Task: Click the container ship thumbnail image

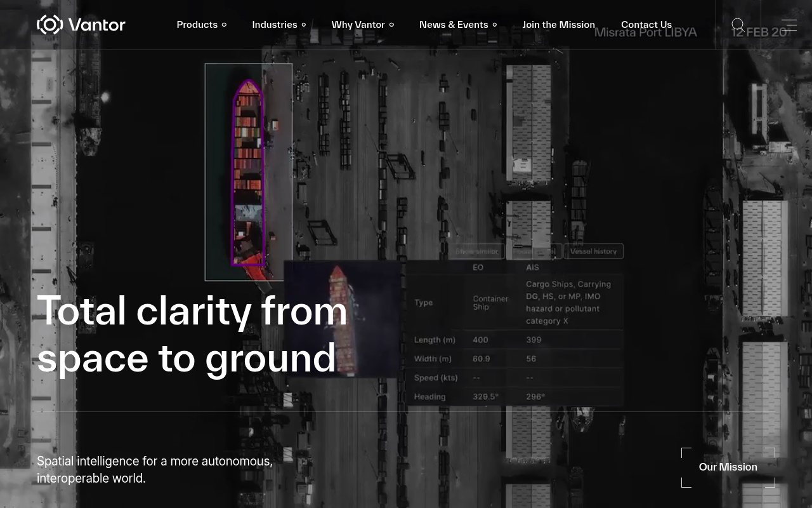Action: pyautogui.click(x=343, y=319)
